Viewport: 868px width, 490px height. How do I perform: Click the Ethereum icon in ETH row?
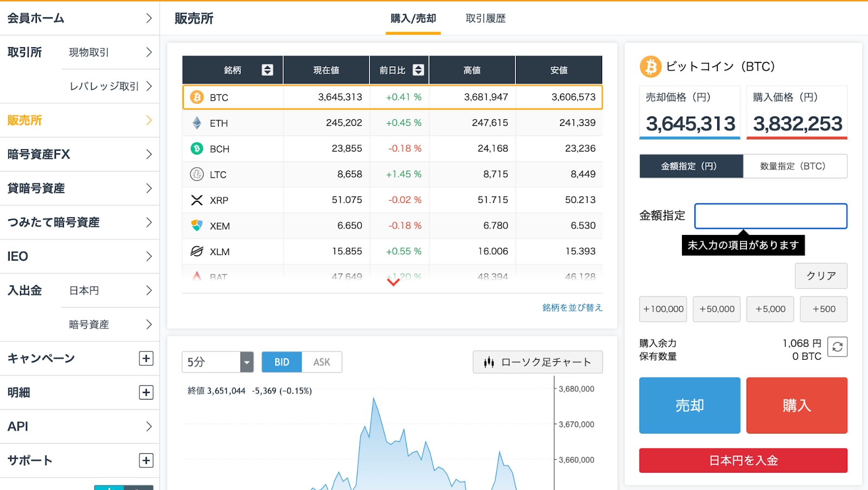click(197, 123)
